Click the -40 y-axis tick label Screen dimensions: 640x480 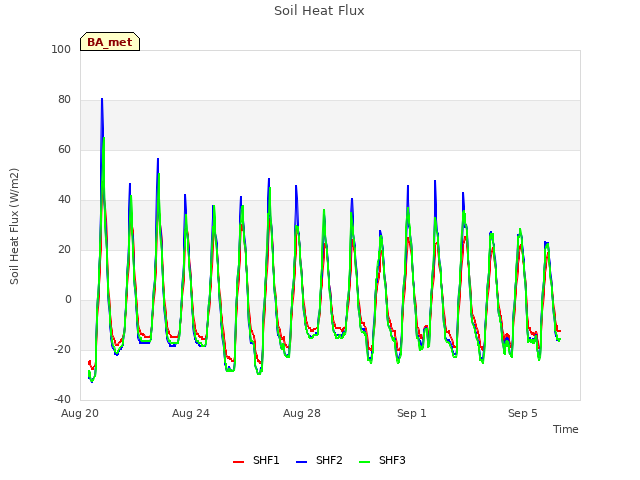tap(62, 399)
